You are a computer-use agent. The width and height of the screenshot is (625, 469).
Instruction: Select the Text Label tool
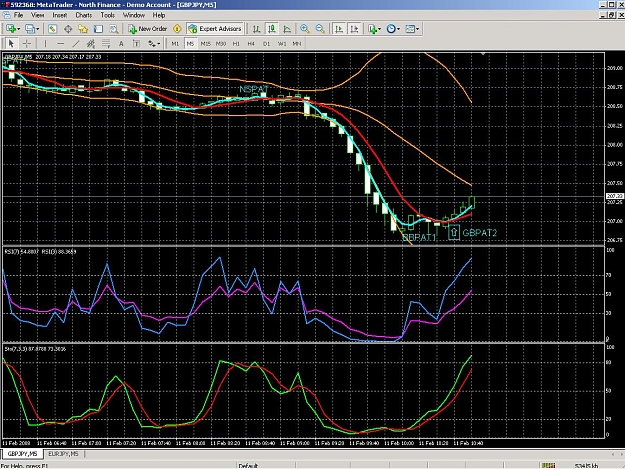(136, 43)
